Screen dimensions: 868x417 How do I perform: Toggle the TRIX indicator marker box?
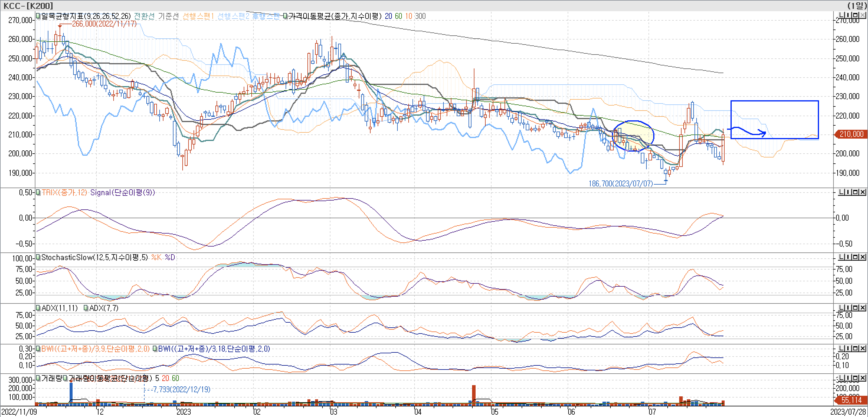coord(38,192)
